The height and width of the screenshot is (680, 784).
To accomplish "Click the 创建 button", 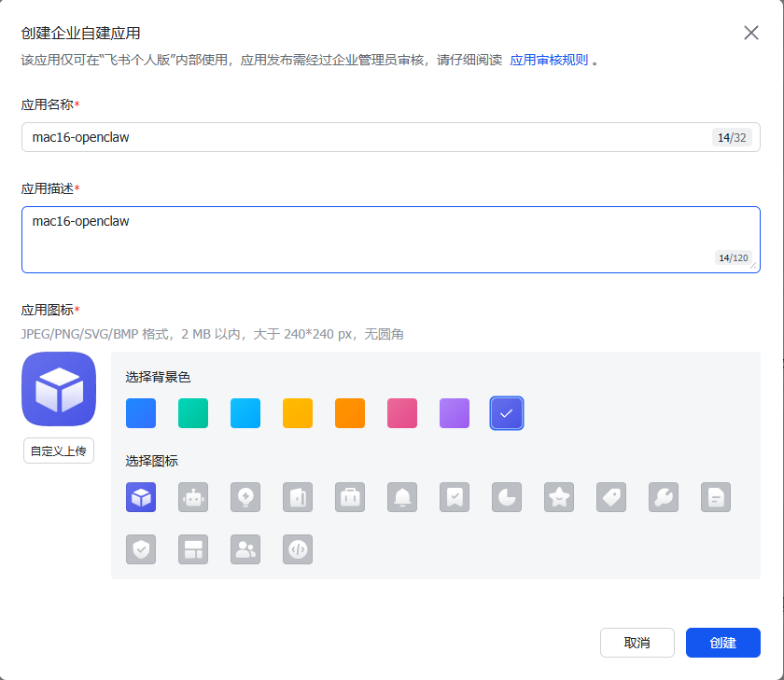I will tap(722, 643).
